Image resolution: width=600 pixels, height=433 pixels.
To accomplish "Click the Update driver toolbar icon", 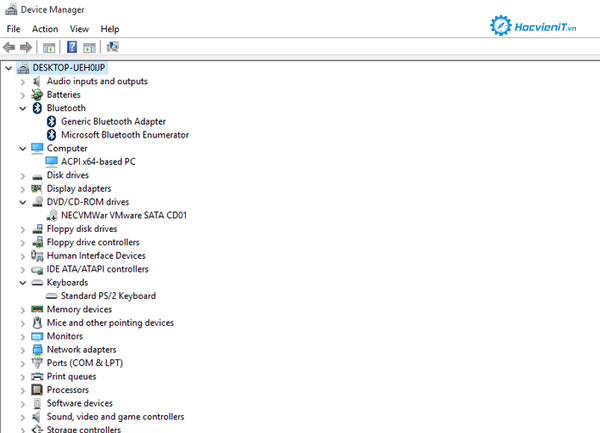I will [x=90, y=48].
